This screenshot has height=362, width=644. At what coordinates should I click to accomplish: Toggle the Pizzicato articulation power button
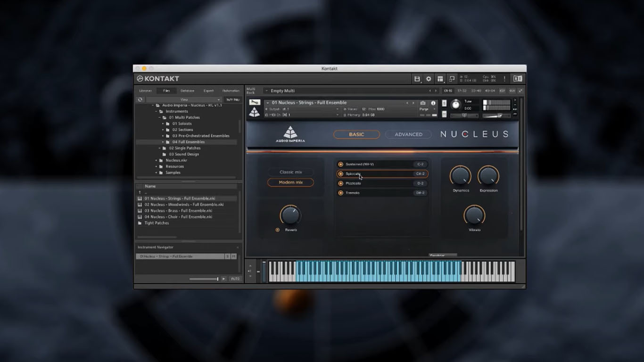click(x=341, y=183)
